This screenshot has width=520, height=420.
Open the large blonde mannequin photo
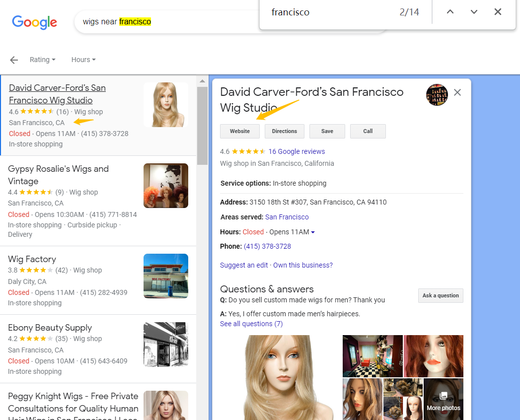[281, 378]
